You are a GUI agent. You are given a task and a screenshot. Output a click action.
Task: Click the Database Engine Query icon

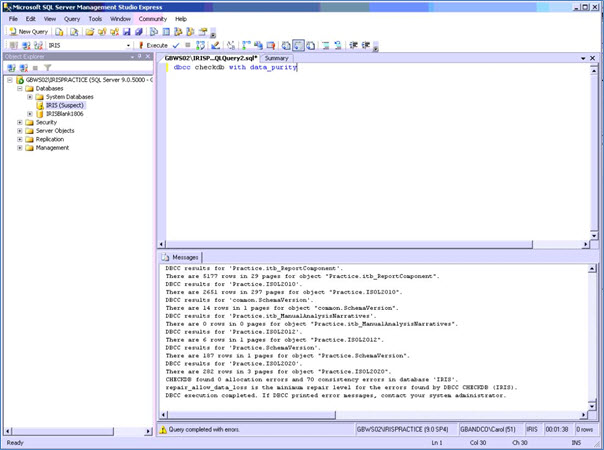59,32
